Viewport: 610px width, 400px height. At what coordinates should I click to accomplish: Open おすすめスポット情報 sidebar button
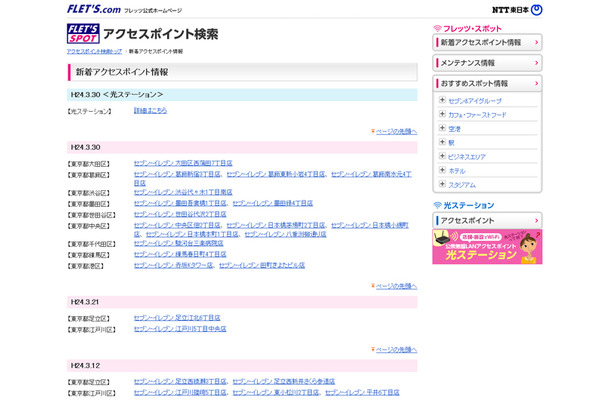click(x=487, y=84)
